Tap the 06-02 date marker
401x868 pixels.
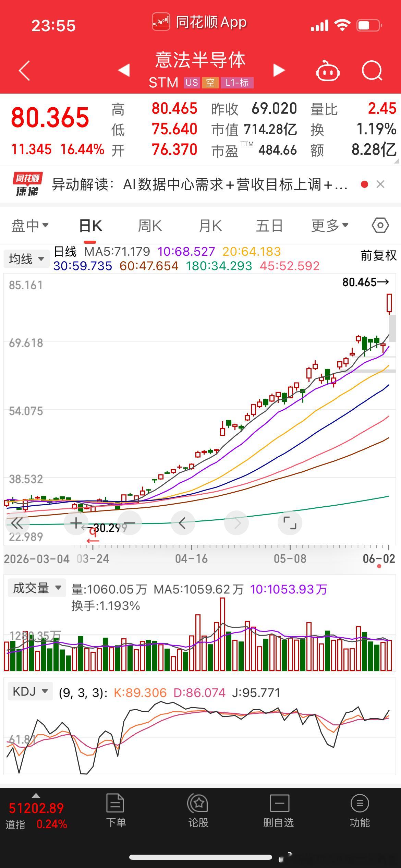click(x=379, y=559)
